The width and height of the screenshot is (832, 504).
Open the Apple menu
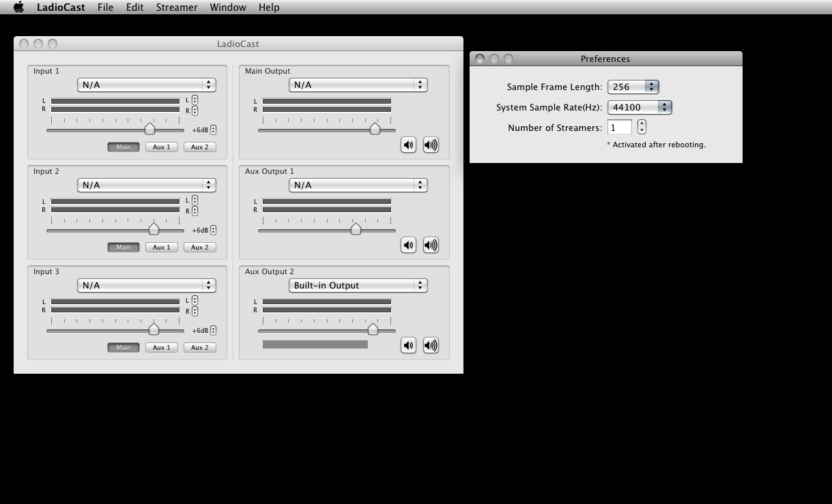(18, 8)
